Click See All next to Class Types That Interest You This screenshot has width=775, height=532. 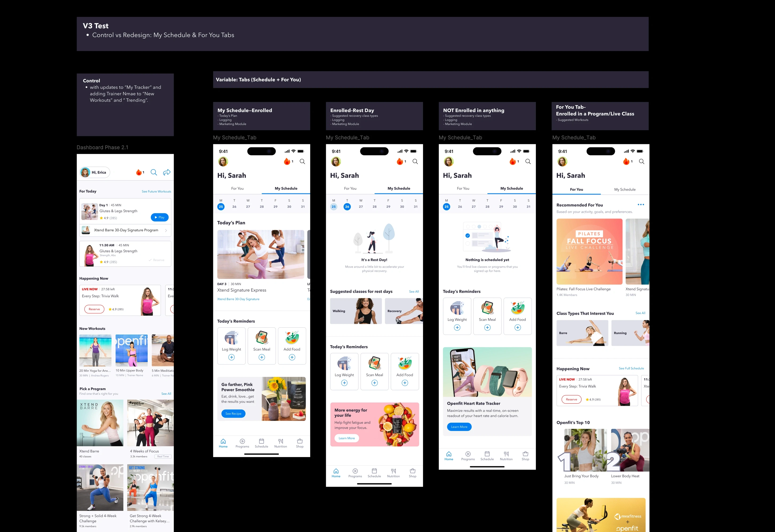pos(640,313)
